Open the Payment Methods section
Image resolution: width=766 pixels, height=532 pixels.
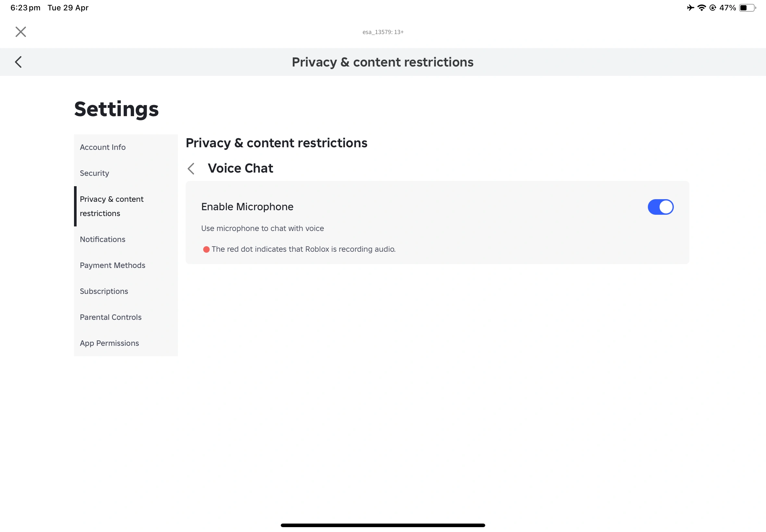112,265
